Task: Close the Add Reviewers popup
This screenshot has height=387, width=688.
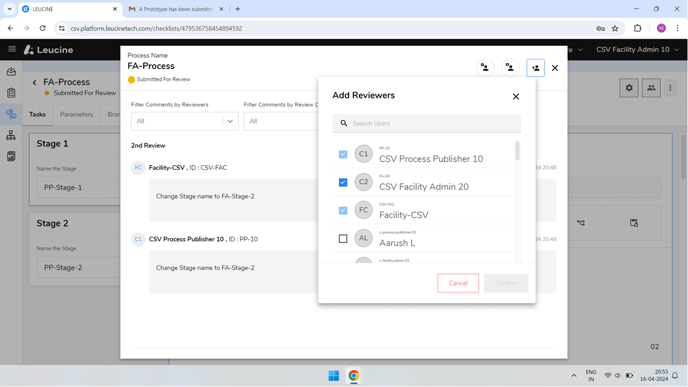Action: pyautogui.click(x=516, y=96)
